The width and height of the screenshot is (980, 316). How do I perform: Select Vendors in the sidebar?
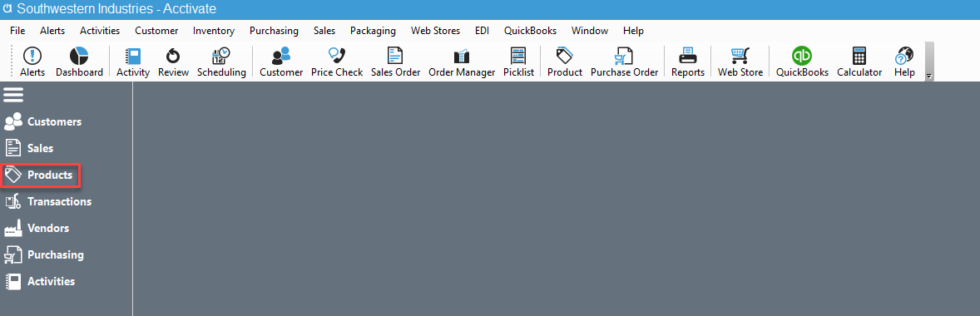coord(37,229)
